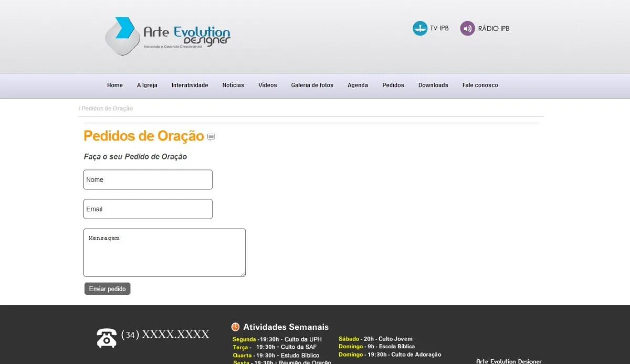Click comment icon beside Pedidos de Oração heading
Screen dimensions: 630x364
point(211,137)
